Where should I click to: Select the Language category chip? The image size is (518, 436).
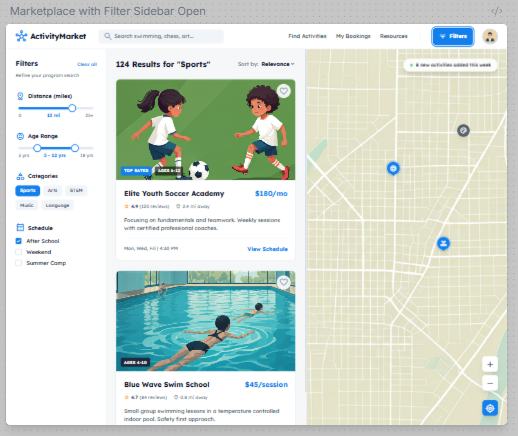(x=57, y=205)
